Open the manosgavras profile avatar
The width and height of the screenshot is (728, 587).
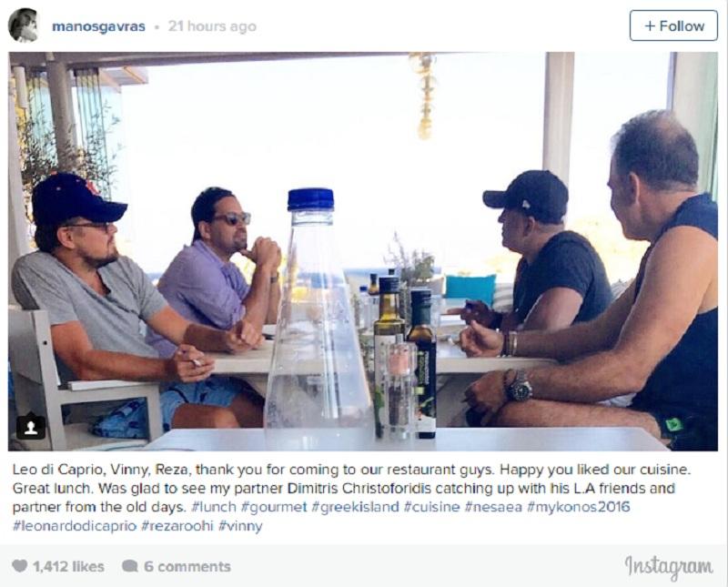pos(24,25)
